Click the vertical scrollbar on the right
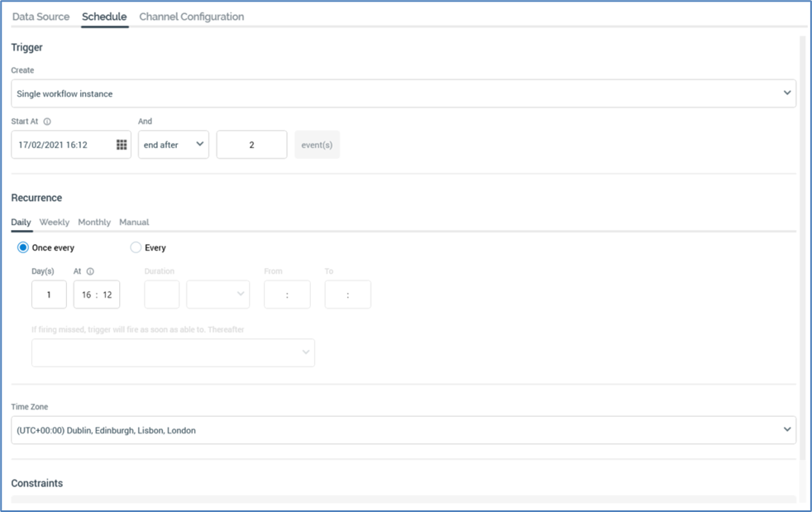The height and width of the screenshot is (512, 812). [x=801, y=248]
